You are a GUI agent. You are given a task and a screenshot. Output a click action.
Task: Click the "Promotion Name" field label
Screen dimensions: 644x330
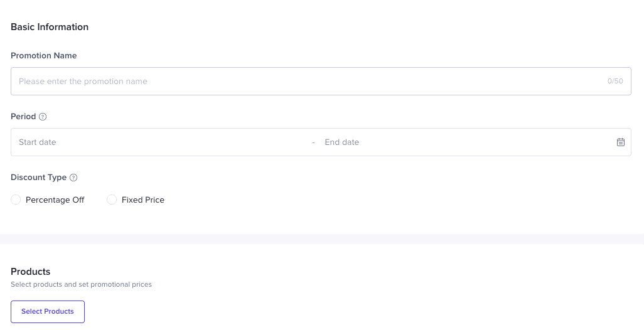(x=44, y=56)
